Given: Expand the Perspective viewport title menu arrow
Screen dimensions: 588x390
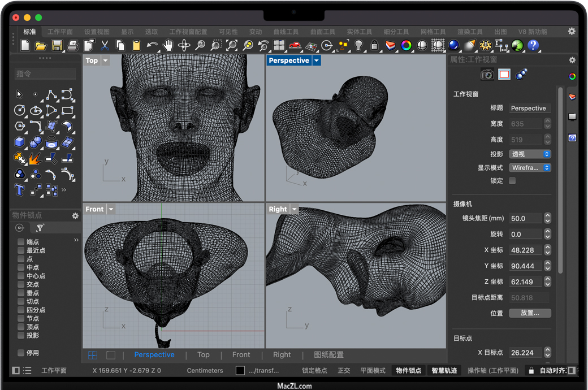Looking at the screenshot, I should [317, 60].
